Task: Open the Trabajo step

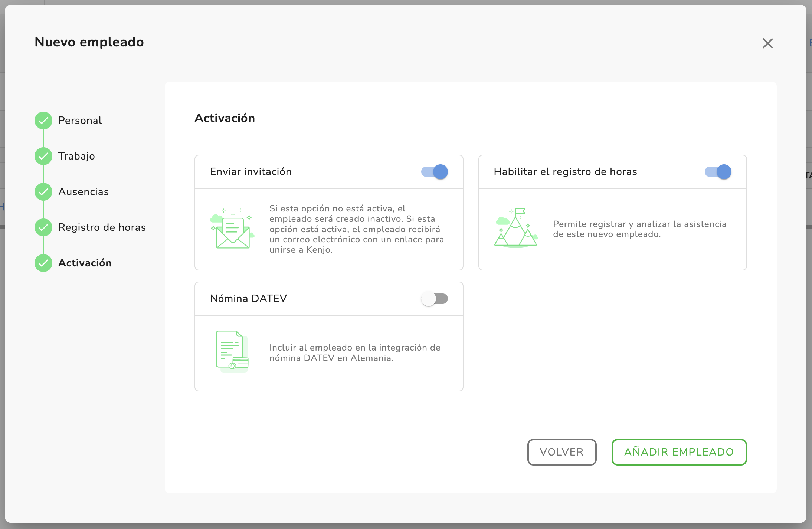Action: 76,156
